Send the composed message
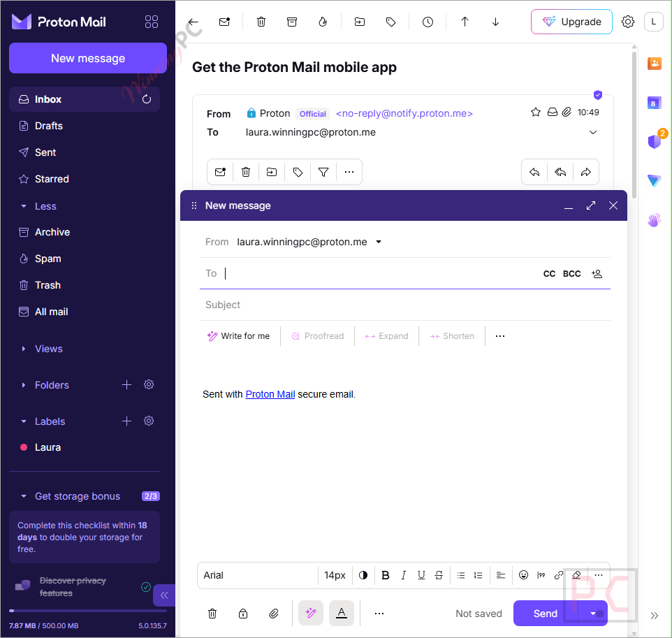Screen dimensions: 672x638 (x=546, y=614)
